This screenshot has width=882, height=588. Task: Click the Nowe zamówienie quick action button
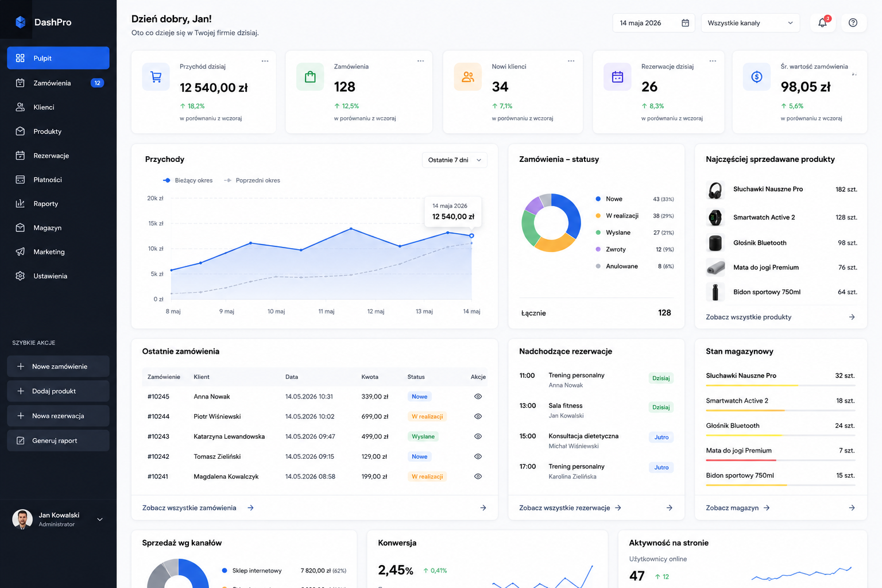click(58, 366)
